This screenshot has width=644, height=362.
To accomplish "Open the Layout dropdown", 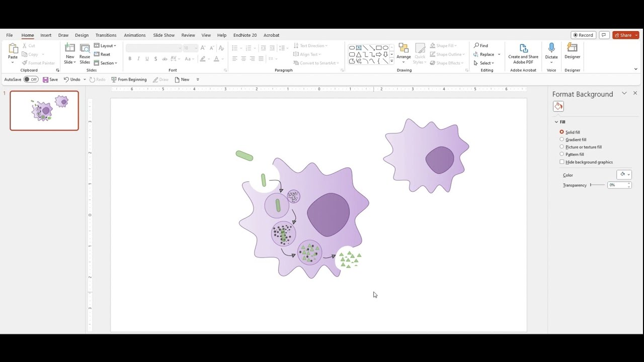I will pos(105,46).
